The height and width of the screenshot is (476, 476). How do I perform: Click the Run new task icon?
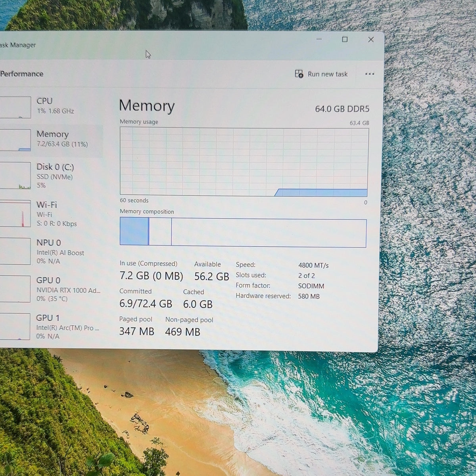[299, 74]
